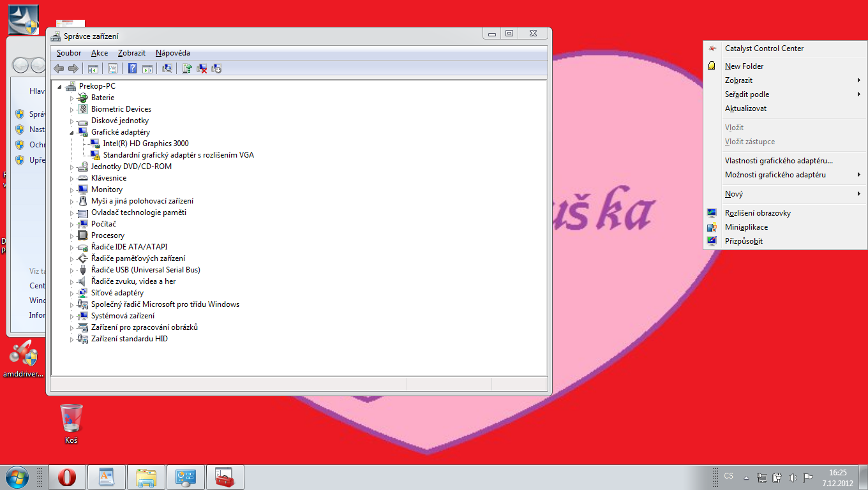868x490 pixels.
Task: Select the Monitory category icon
Action: [x=82, y=189]
